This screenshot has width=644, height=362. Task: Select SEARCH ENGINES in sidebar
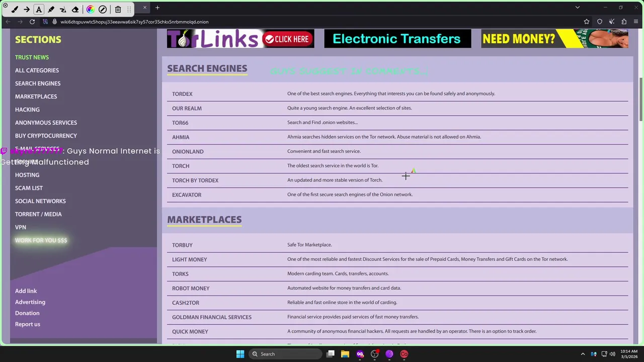tap(38, 83)
